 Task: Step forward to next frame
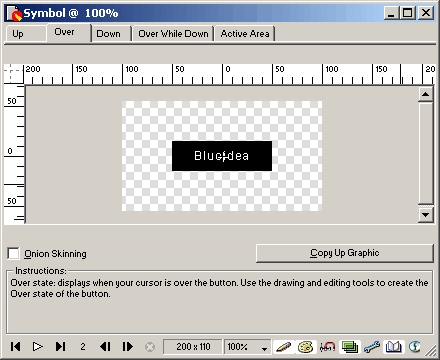[128, 347]
